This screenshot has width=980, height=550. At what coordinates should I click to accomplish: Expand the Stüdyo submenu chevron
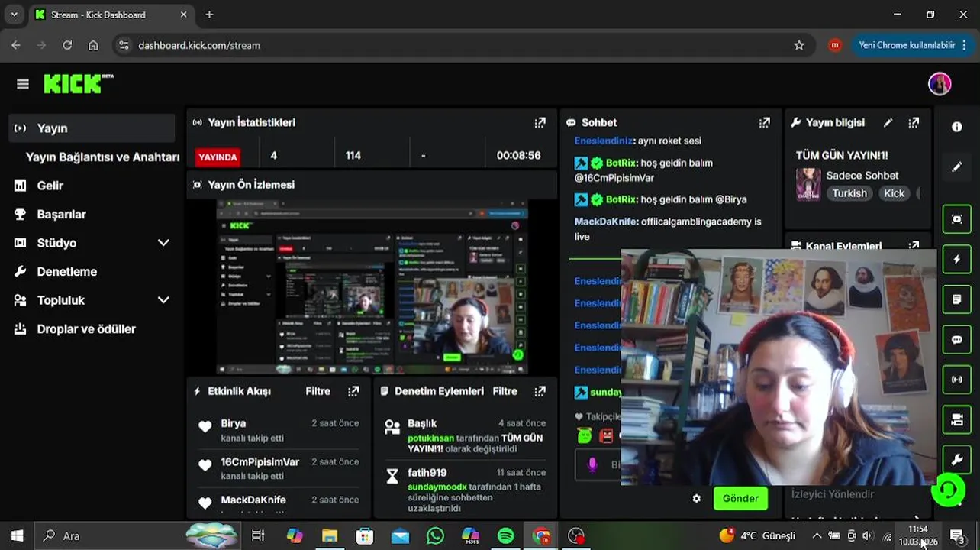coord(163,243)
